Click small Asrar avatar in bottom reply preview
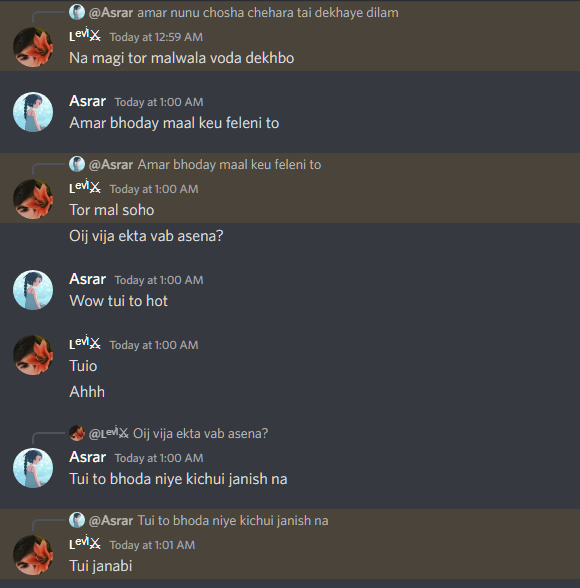This screenshot has height=588, width=580. [x=77, y=520]
